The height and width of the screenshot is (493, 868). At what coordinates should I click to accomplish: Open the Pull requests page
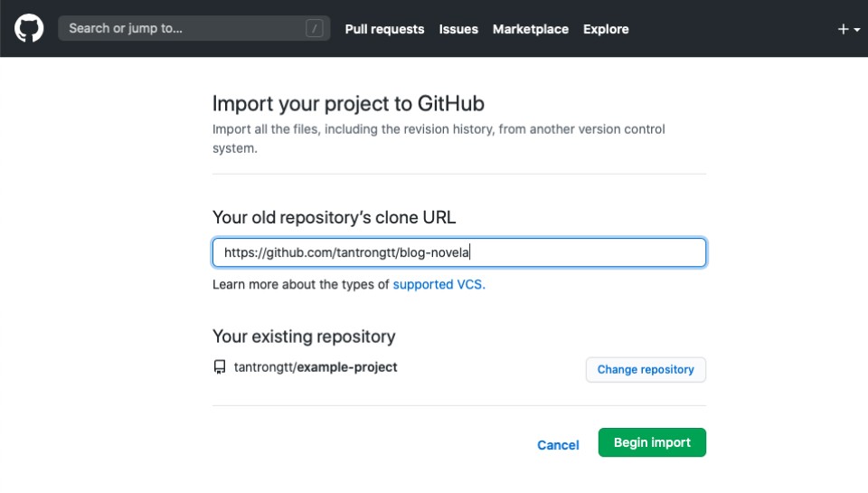pyautogui.click(x=384, y=29)
